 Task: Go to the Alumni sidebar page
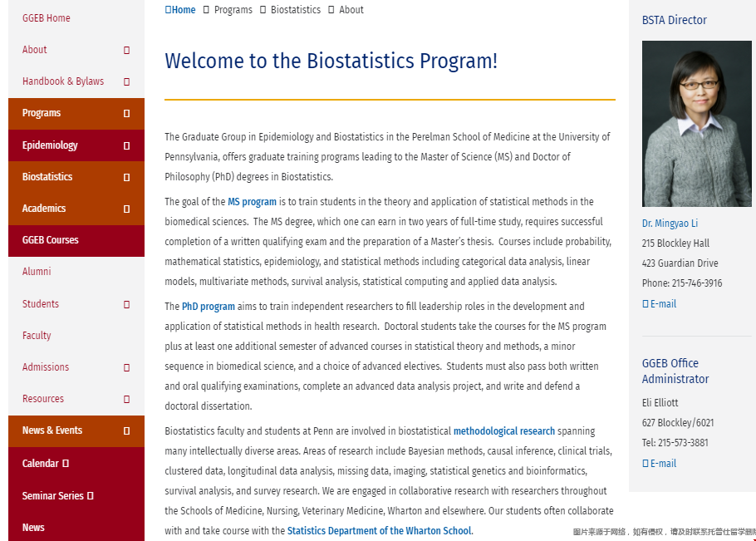tap(37, 272)
